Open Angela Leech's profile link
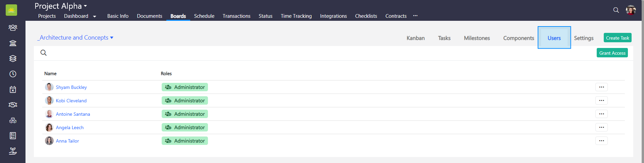 click(x=70, y=127)
